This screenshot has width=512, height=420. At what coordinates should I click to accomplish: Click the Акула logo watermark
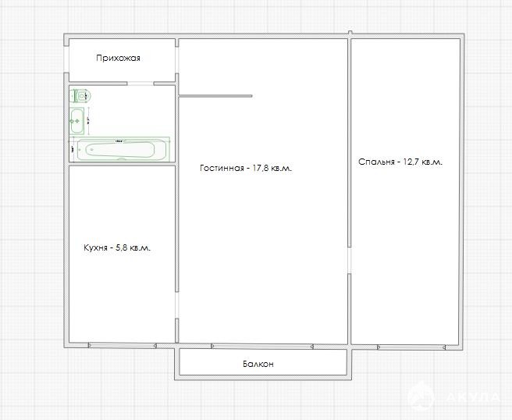422,397
